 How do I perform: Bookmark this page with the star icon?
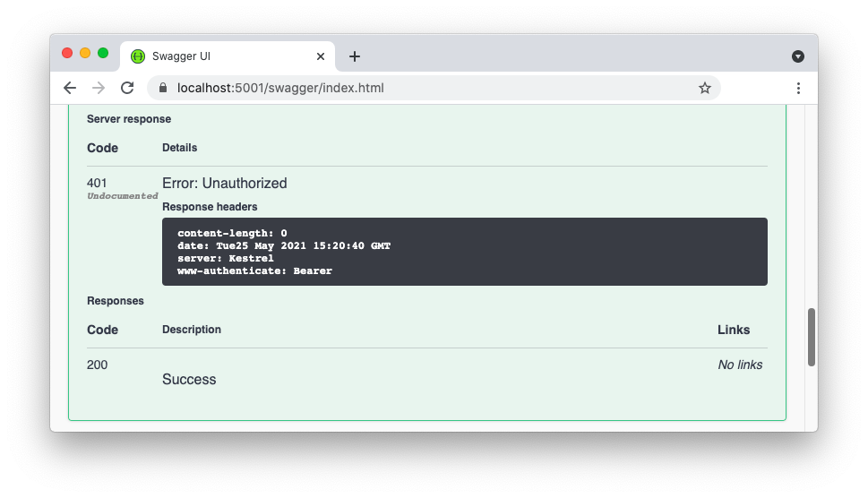pos(704,88)
